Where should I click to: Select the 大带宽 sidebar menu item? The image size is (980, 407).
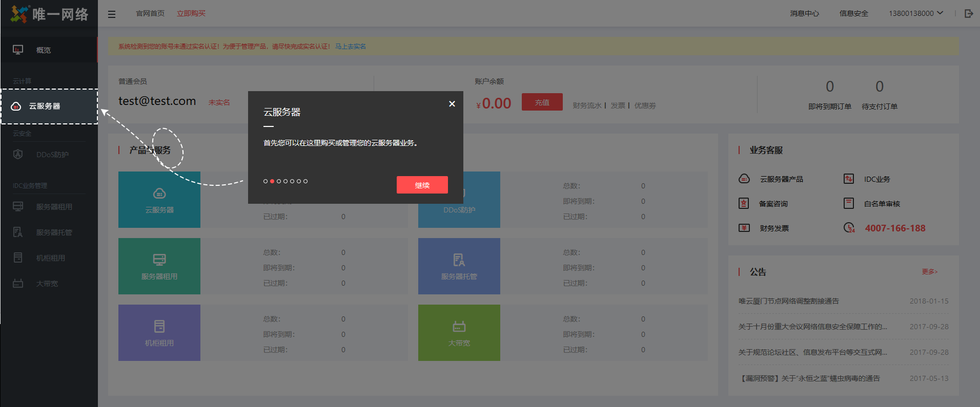point(49,284)
